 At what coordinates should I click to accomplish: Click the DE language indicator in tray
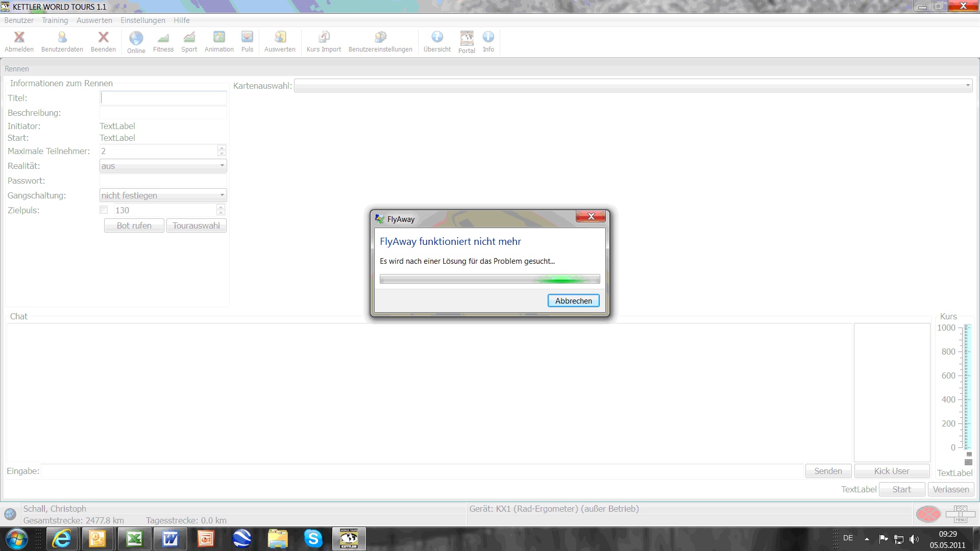click(x=848, y=538)
